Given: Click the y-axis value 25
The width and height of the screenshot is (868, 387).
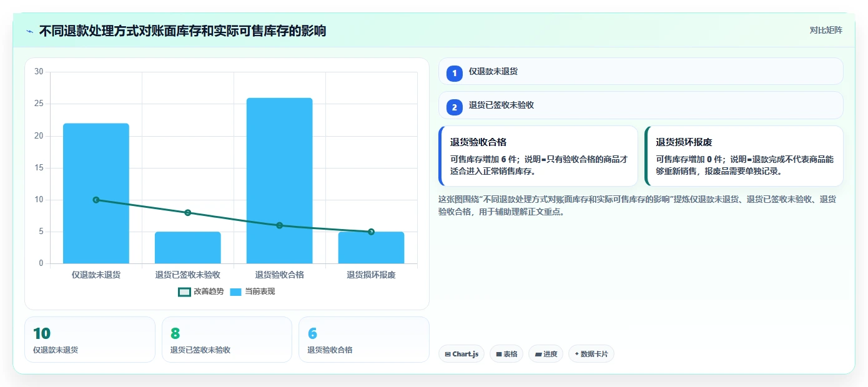Looking at the screenshot, I should [x=39, y=104].
